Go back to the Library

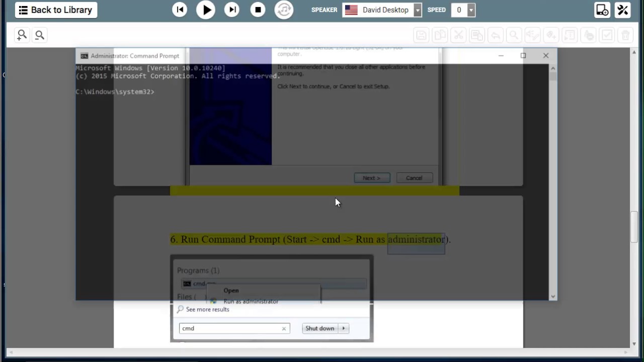[56, 10]
